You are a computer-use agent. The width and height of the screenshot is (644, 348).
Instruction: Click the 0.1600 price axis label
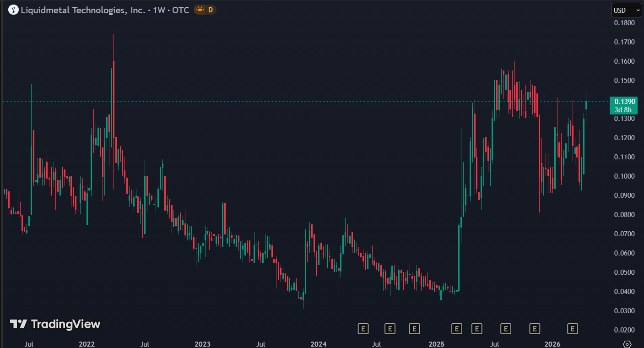point(624,61)
